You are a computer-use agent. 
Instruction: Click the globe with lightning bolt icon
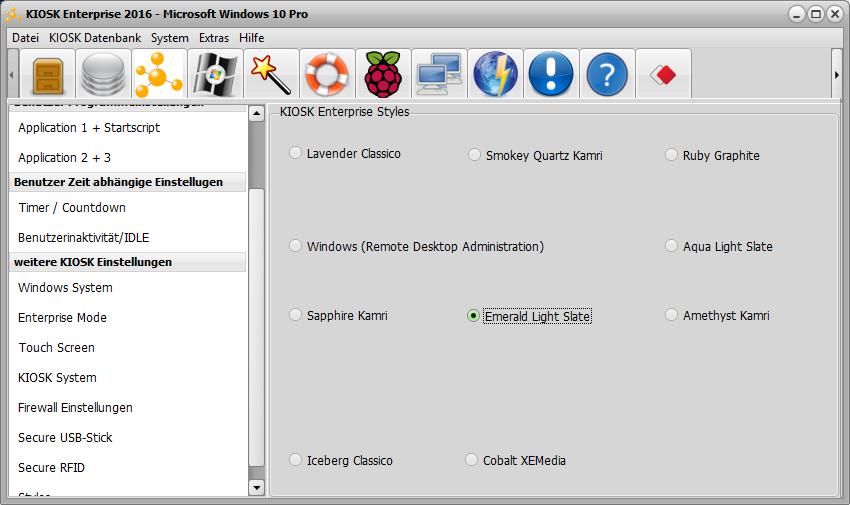pyautogui.click(x=495, y=74)
